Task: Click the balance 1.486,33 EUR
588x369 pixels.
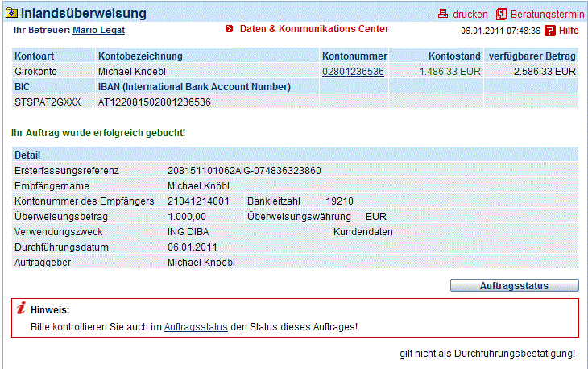Action: tap(449, 72)
